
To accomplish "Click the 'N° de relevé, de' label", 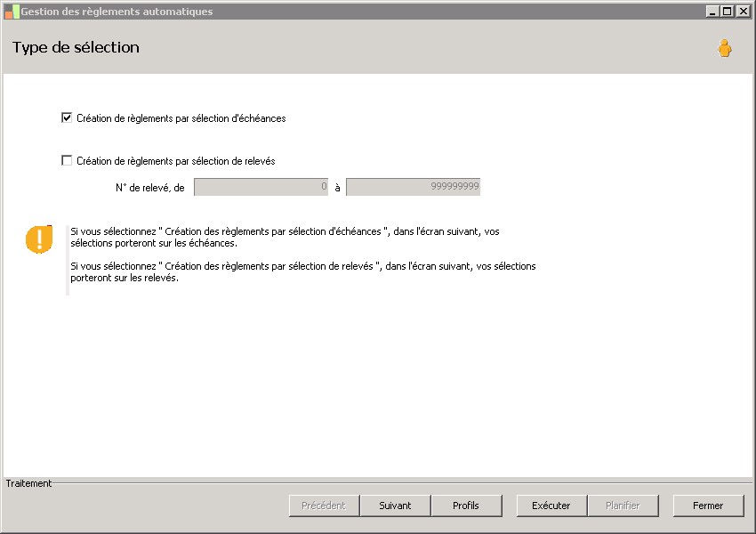I will (x=150, y=188).
